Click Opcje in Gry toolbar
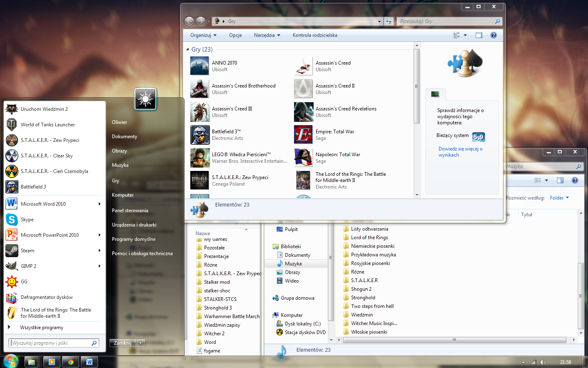The image size is (588, 368). (x=235, y=35)
